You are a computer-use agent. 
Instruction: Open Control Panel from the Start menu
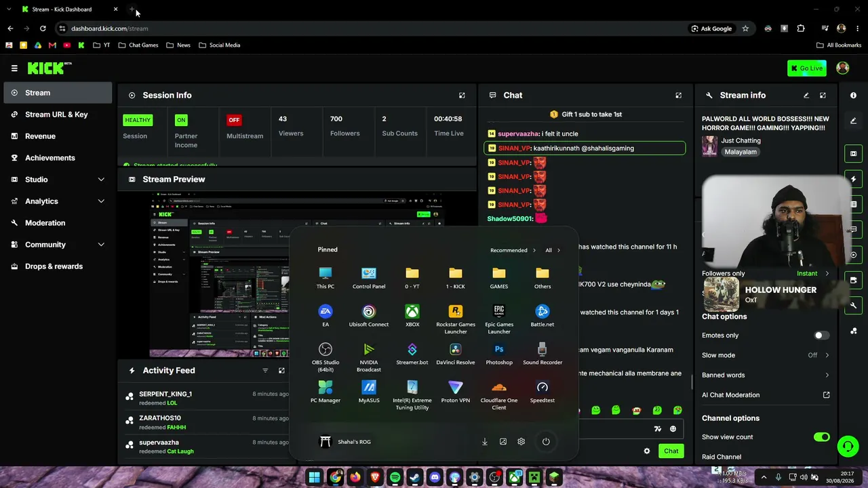click(x=369, y=278)
